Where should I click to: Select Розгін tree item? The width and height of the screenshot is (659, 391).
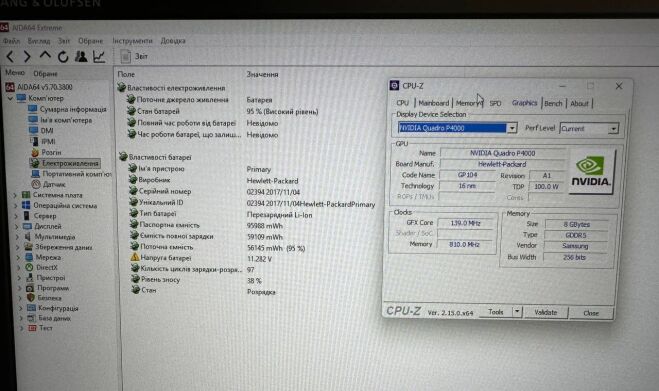click(x=46, y=152)
